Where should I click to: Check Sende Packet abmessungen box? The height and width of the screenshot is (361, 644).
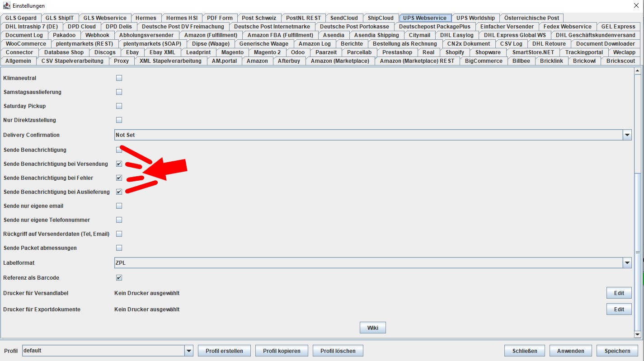pyautogui.click(x=119, y=248)
